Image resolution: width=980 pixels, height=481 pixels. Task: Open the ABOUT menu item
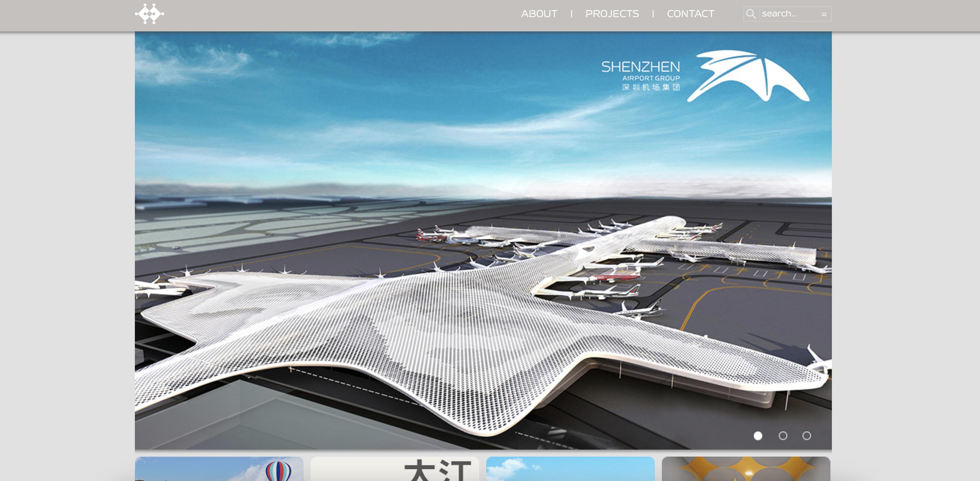(539, 14)
